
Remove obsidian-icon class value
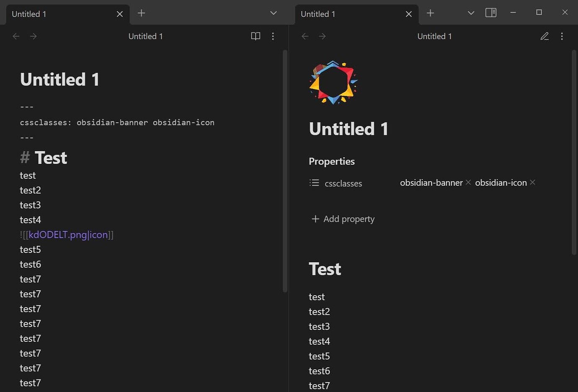click(x=532, y=182)
